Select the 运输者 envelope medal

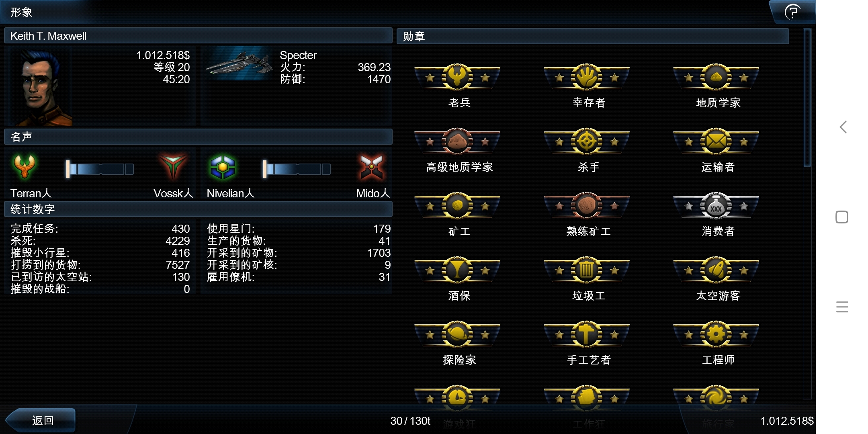pyautogui.click(x=716, y=141)
